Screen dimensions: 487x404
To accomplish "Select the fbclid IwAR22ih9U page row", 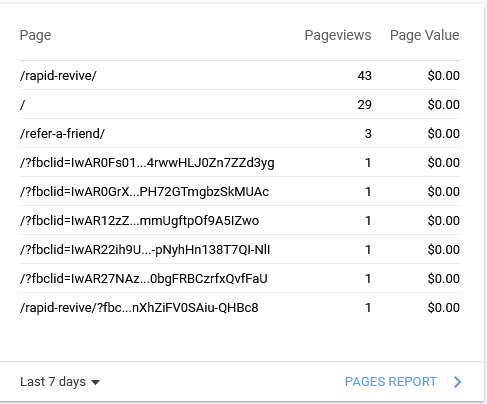I will [x=240, y=249].
